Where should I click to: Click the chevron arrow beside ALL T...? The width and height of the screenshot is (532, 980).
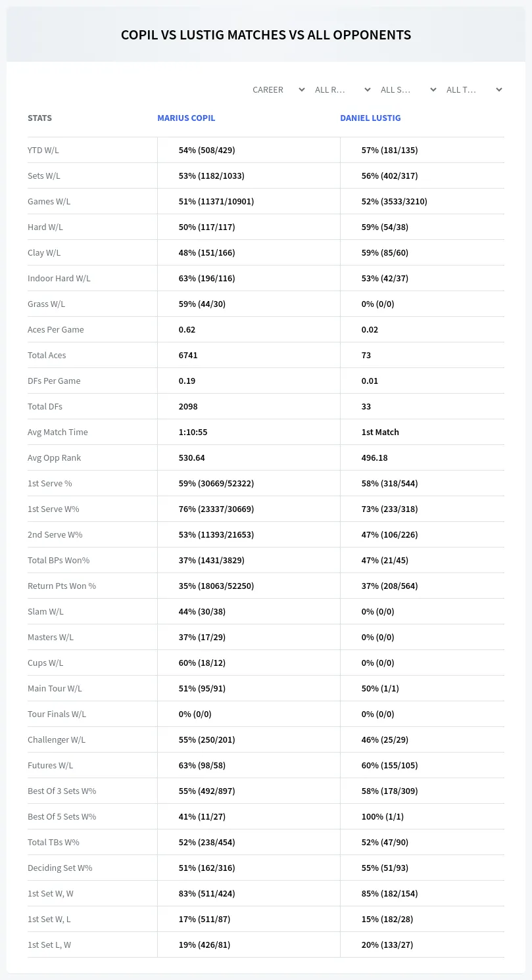point(499,89)
